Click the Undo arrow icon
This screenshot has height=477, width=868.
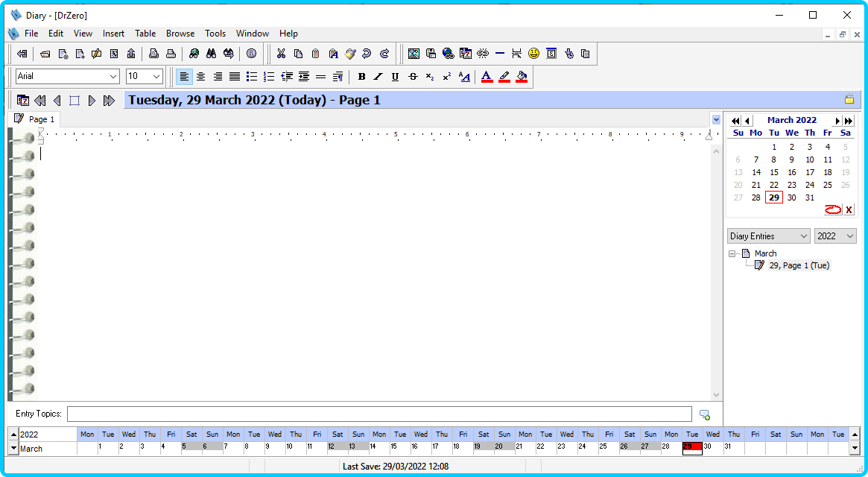click(x=367, y=54)
